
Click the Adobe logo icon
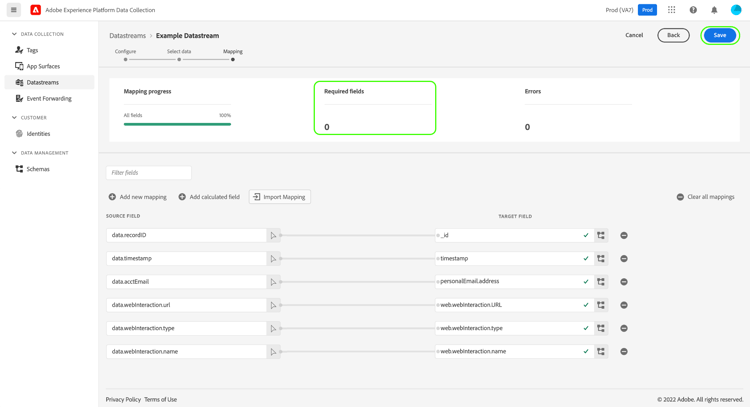[35, 10]
